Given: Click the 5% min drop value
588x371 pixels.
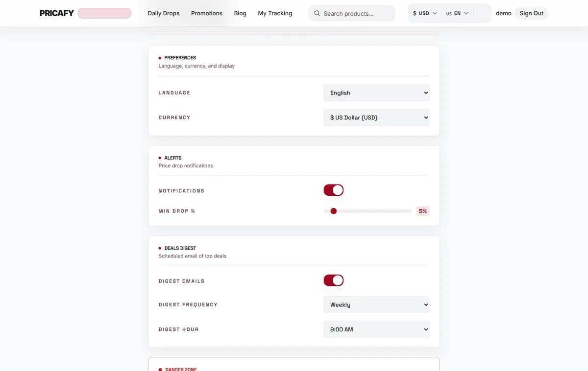Looking at the screenshot, I should (x=423, y=211).
